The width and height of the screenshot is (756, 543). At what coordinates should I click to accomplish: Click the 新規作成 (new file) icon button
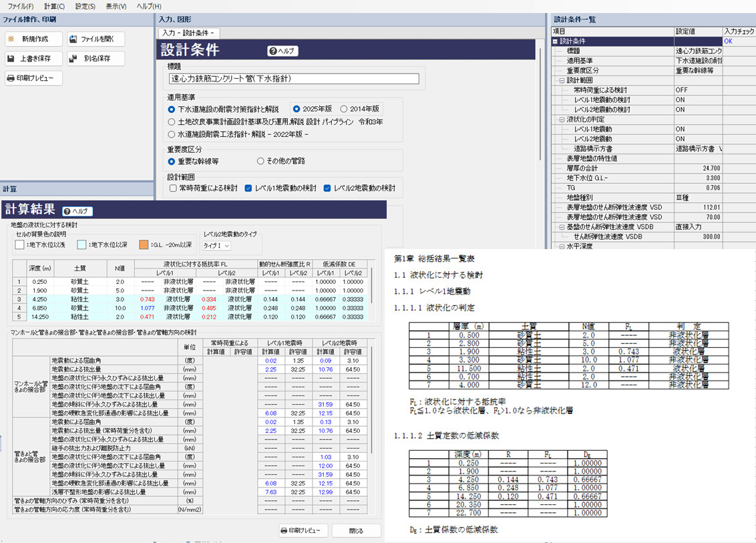[11, 39]
